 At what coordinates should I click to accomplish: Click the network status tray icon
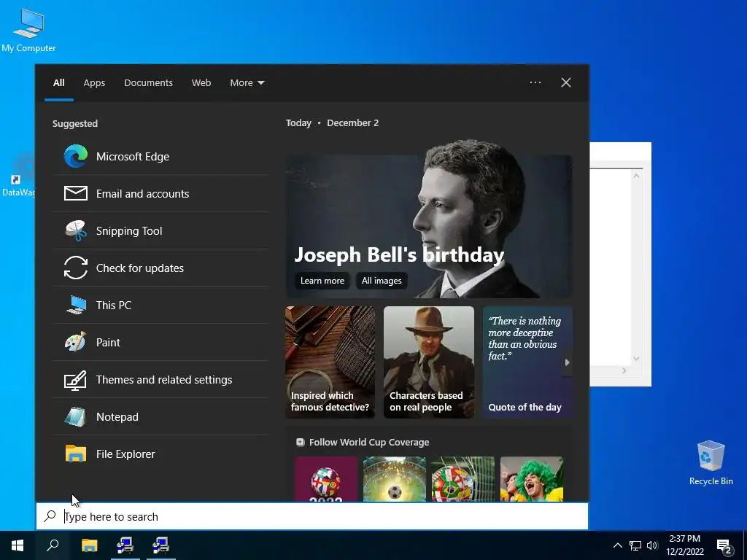pos(635,545)
